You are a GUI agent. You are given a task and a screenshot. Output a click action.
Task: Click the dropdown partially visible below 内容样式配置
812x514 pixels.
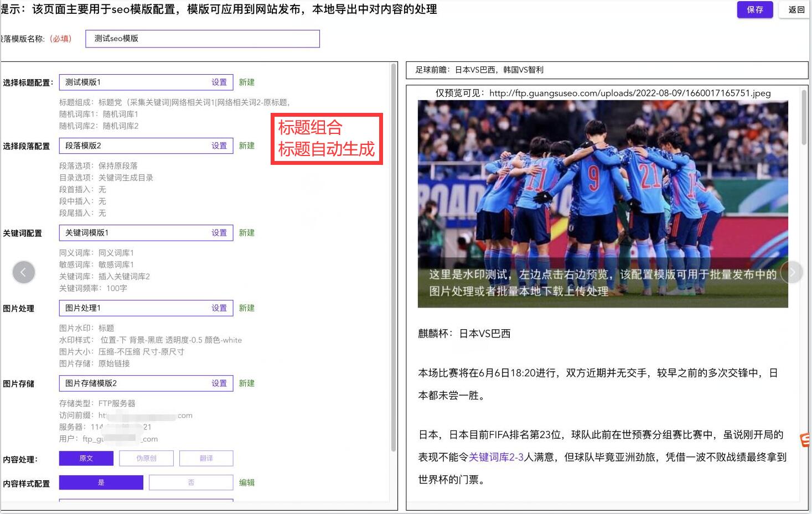coord(146,500)
